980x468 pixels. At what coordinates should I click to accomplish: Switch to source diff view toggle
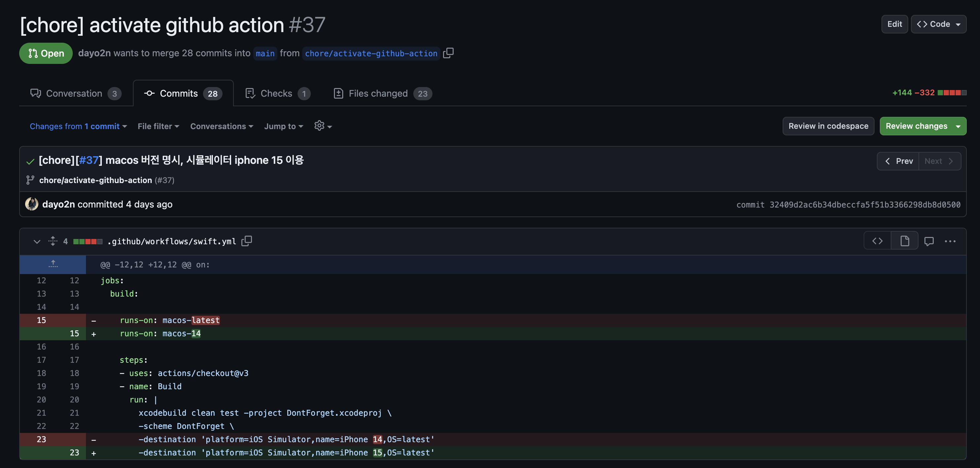[x=877, y=241]
